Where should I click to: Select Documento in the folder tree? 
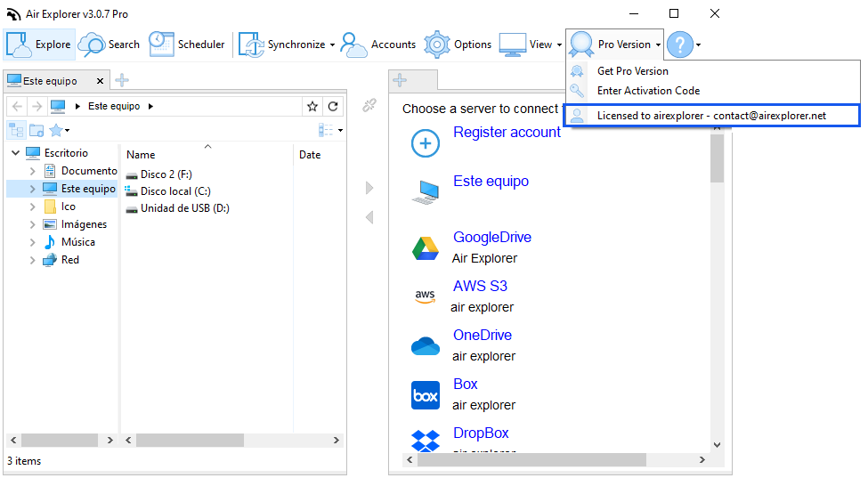pyautogui.click(x=89, y=171)
